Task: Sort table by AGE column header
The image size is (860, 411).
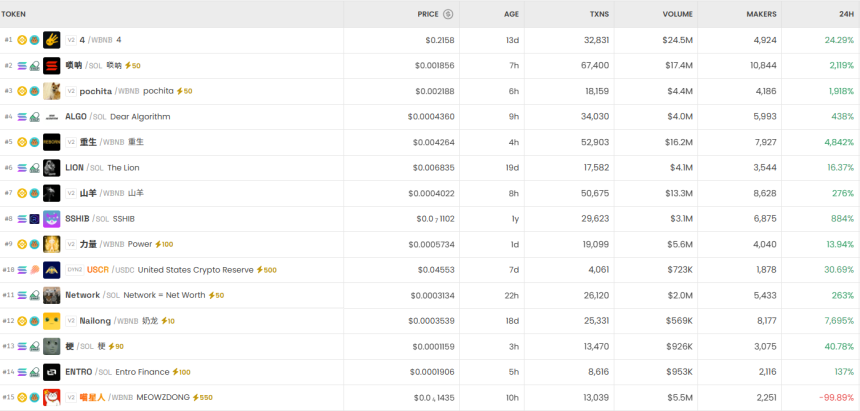Action: click(511, 14)
